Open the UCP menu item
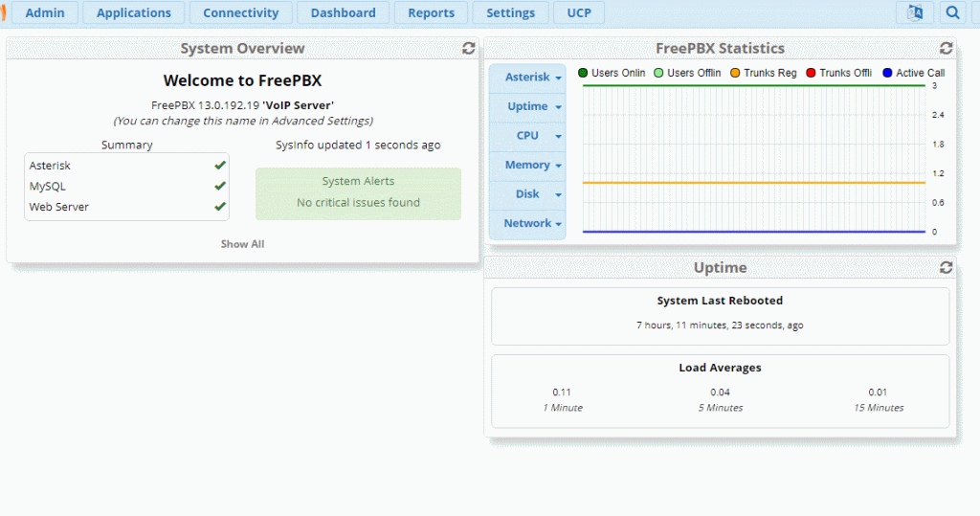 (x=579, y=12)
